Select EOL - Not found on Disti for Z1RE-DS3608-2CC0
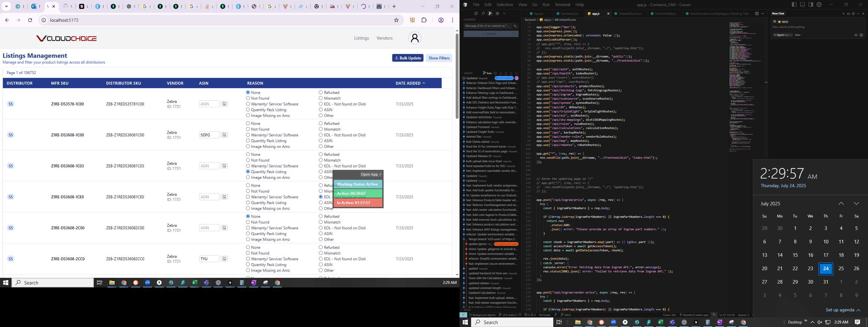The width and height of the screenshot is (868, 327). 321,259
